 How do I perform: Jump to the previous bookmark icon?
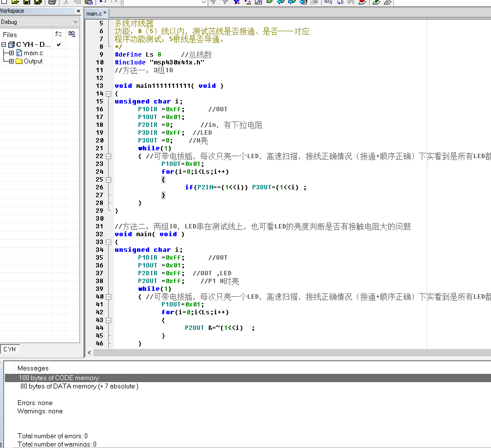(x=280, y=2)
